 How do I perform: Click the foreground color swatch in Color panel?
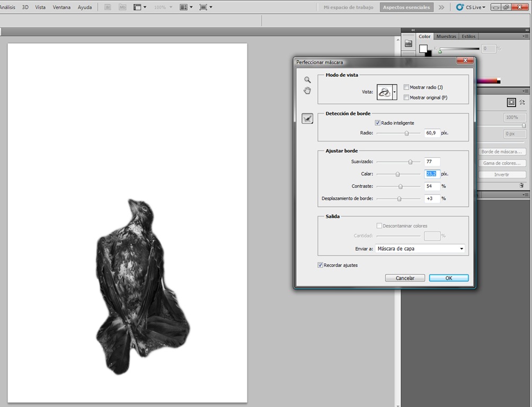click(x=423, y=49)
